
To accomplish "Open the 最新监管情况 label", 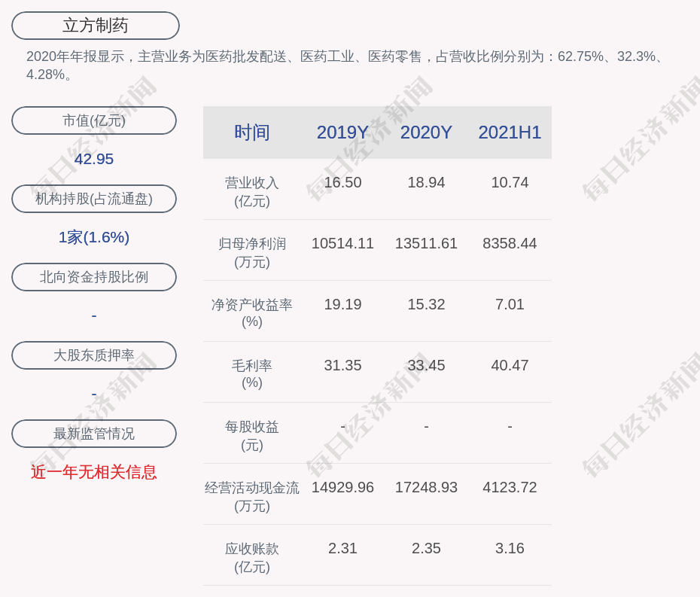I will click(94, 434).
